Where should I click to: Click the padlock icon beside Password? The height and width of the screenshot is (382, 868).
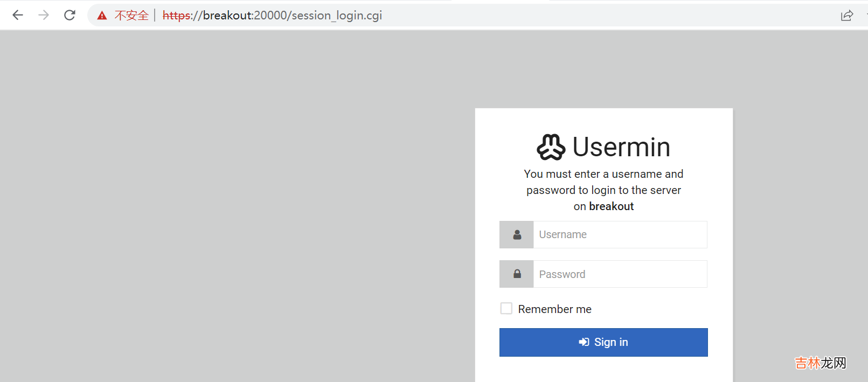point(517,274)
